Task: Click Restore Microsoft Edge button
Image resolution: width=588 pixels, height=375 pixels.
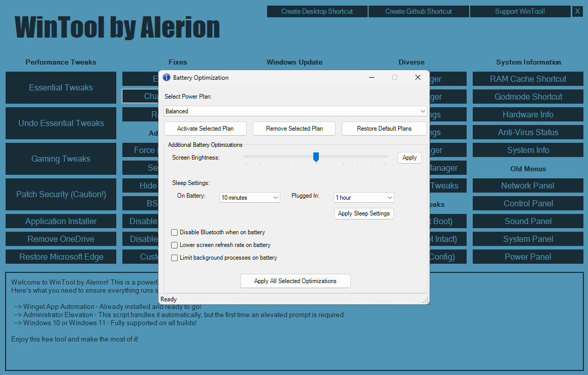Action: click(x=61, y=257)
